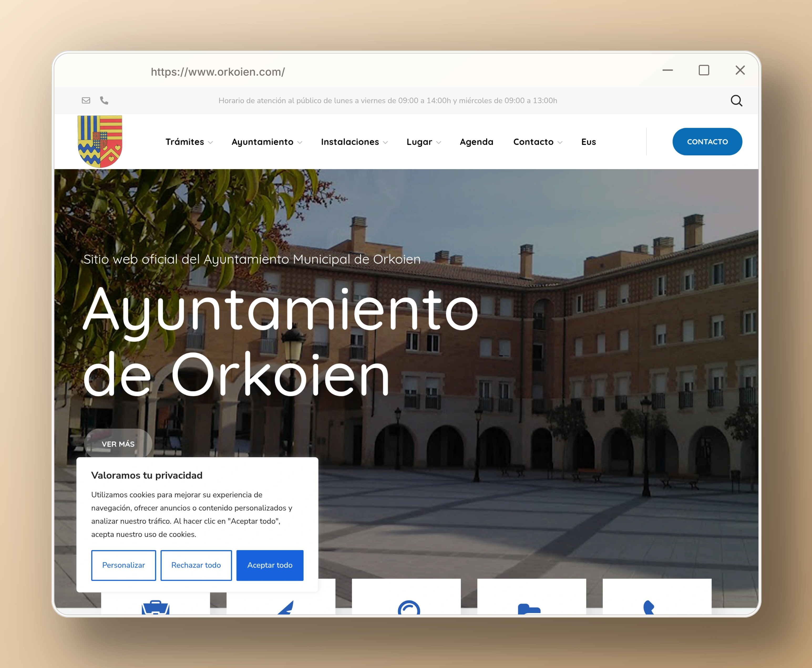Accept all cookies with Aceptar todo
This screenshot has width=812, height=668.
point(270,565)
